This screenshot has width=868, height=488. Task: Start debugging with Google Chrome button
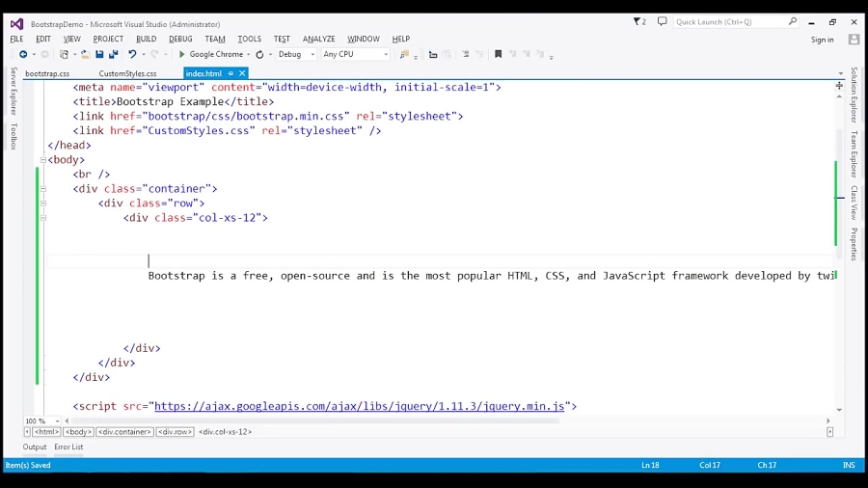point(210,55)
